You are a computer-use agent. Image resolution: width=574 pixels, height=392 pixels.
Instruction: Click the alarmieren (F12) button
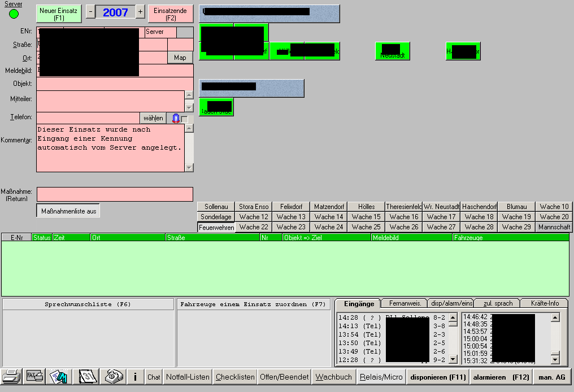pos(501,377)
